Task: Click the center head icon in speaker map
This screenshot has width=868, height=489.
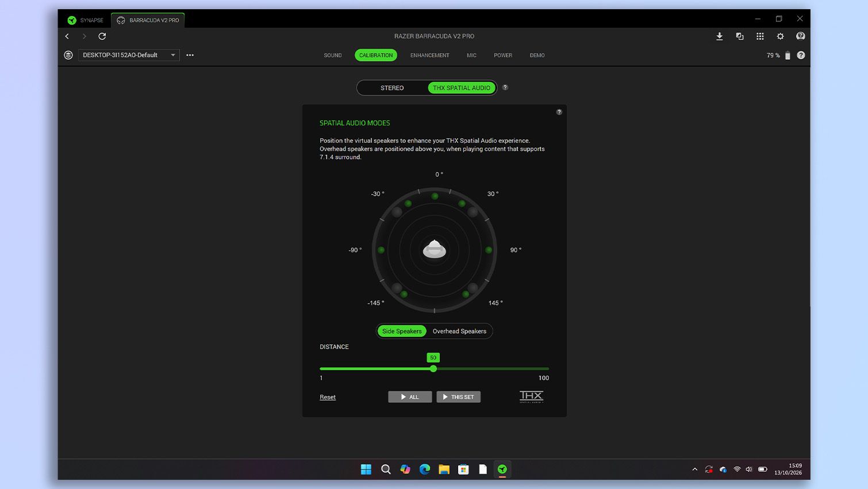Action: (435, 249)
